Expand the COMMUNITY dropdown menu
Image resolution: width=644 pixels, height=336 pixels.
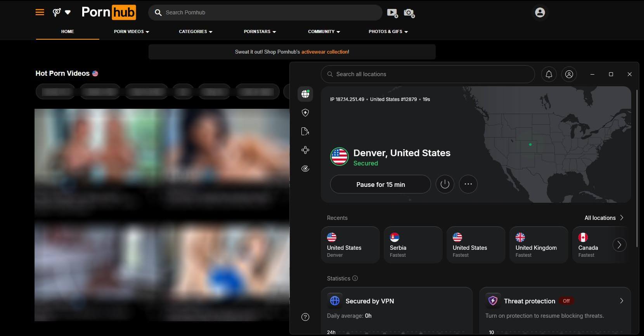click(x=324, y=31)
